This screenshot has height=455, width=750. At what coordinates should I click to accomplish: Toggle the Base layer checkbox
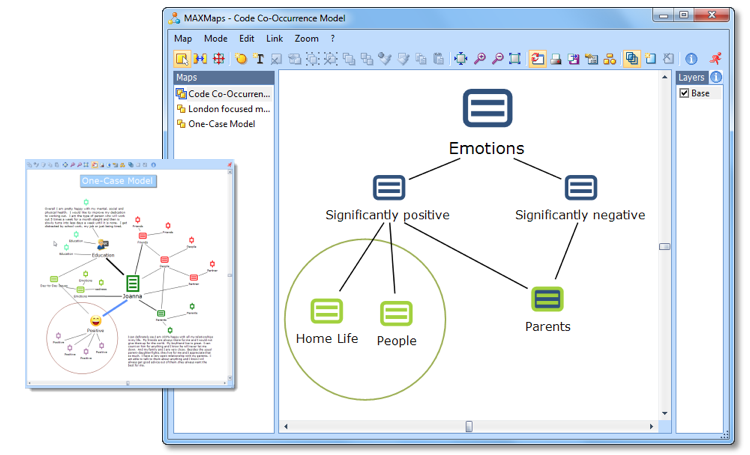click(684, 93)
